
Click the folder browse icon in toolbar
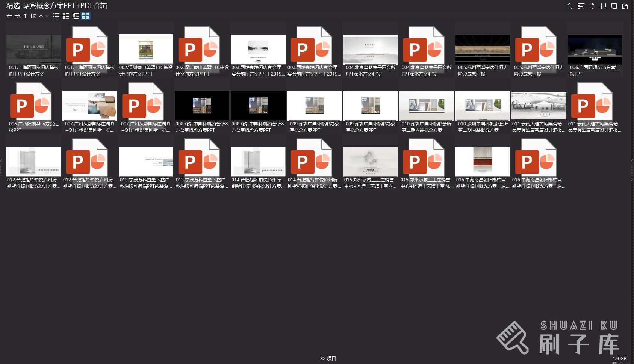(33, 16)
